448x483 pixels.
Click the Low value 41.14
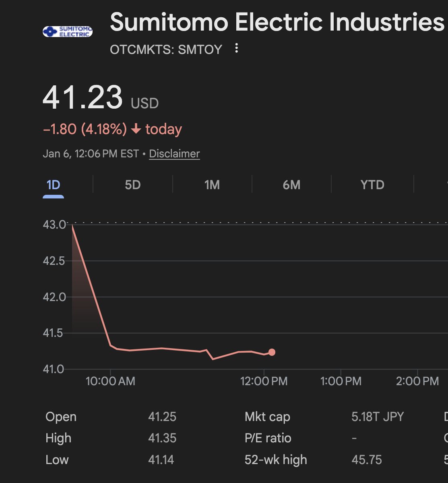tap(161, 460)
